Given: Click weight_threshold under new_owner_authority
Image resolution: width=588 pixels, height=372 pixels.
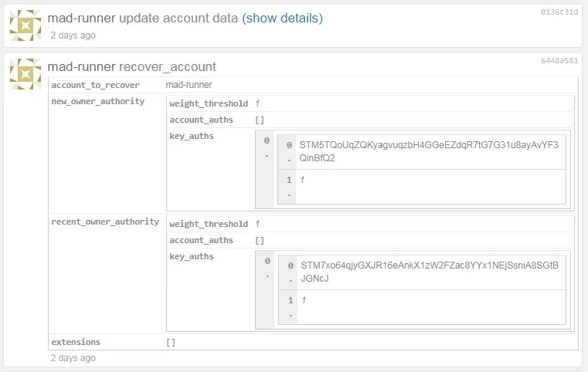Looking at the screenshot, I should (209, 103).
